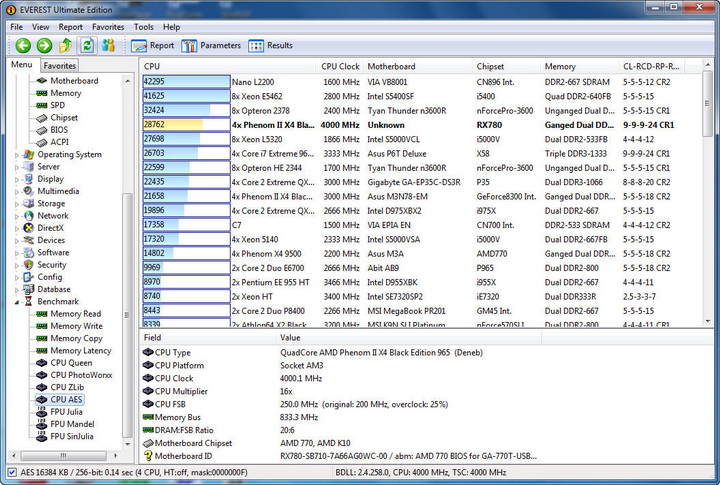This screenshot has width=720, height=485.
Task: Select CPU PhotoWorxx benchmark
Action: 81,375
